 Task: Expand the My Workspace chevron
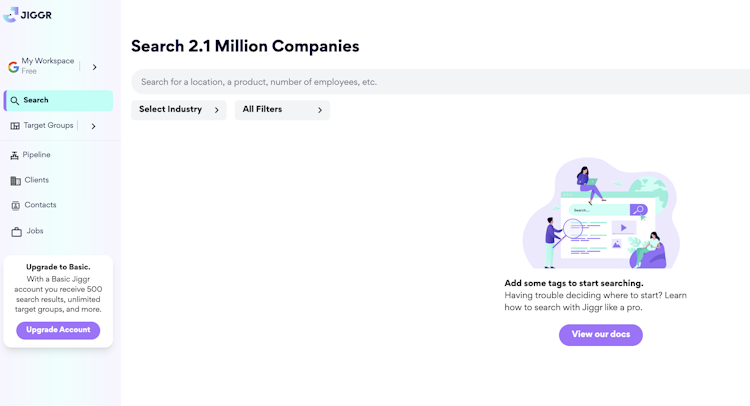(x=95, y=67)
